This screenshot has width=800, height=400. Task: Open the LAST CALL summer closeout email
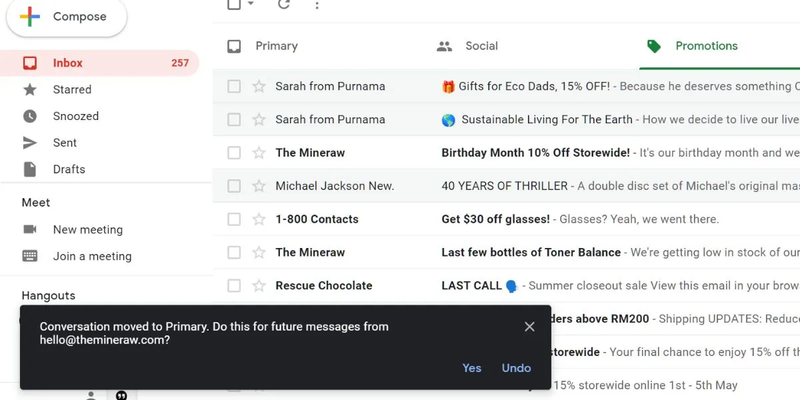(x=507, y=285)
